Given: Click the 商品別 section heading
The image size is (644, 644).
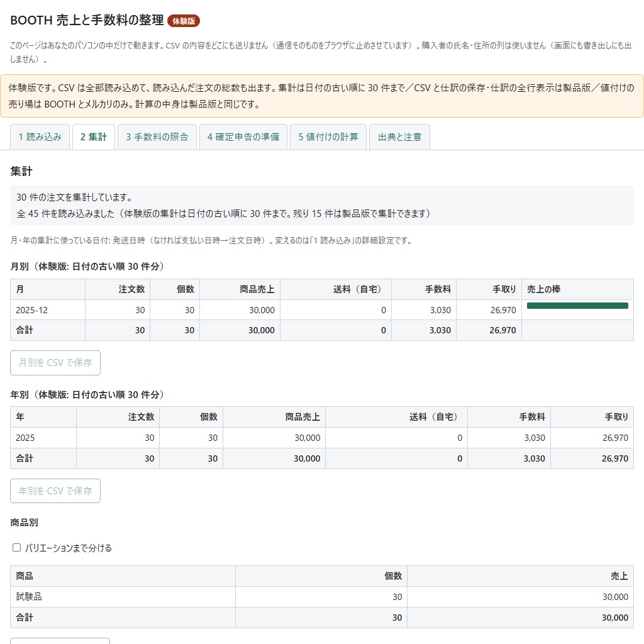Looking at the screenshot, I should click(x=25, y=523).
